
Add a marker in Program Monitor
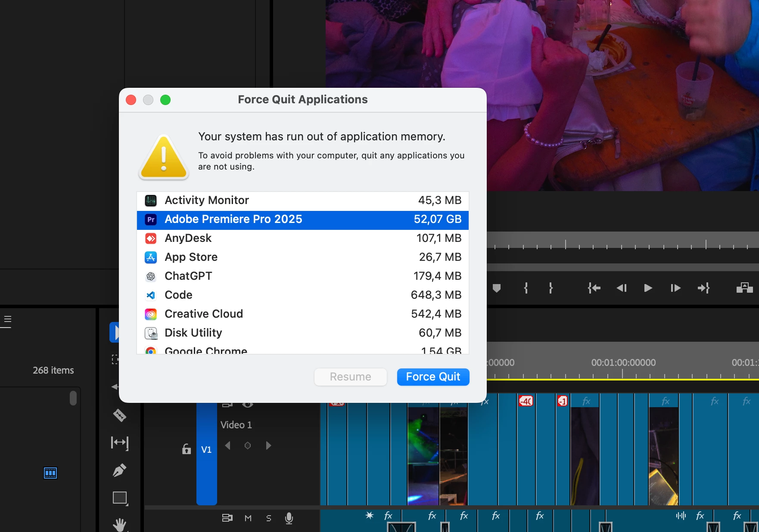(497, 288)
